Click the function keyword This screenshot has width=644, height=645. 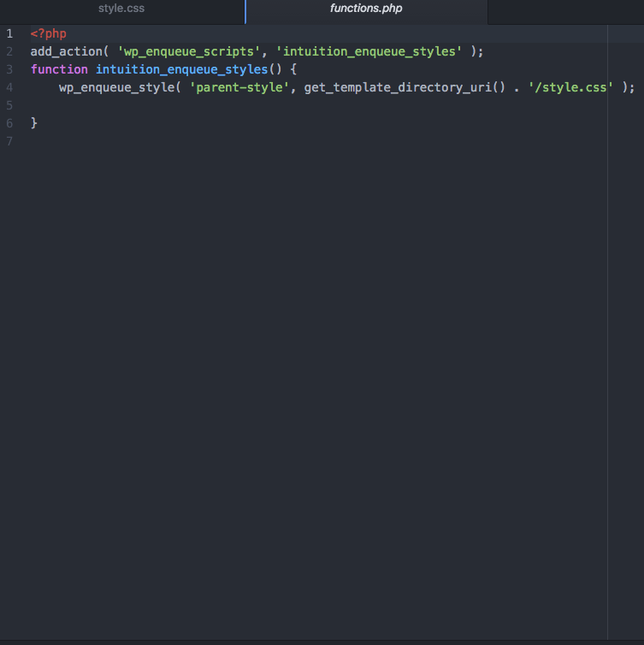59,69
